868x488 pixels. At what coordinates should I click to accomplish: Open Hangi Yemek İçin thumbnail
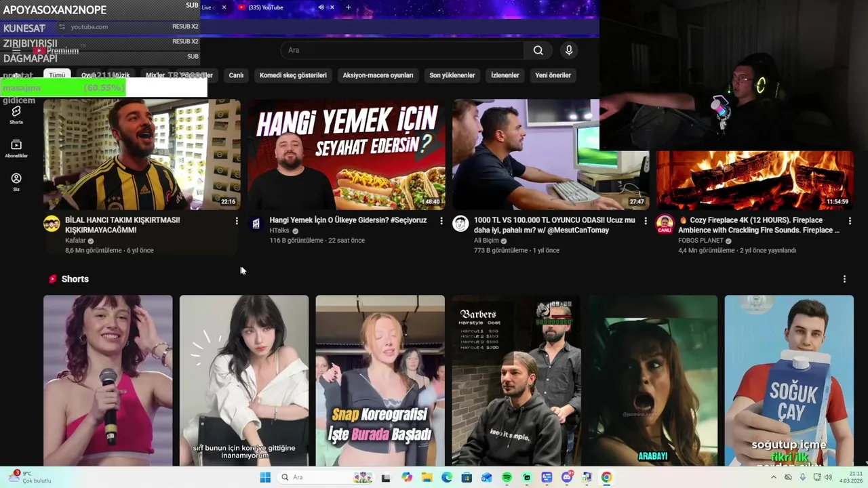(346, 155)
